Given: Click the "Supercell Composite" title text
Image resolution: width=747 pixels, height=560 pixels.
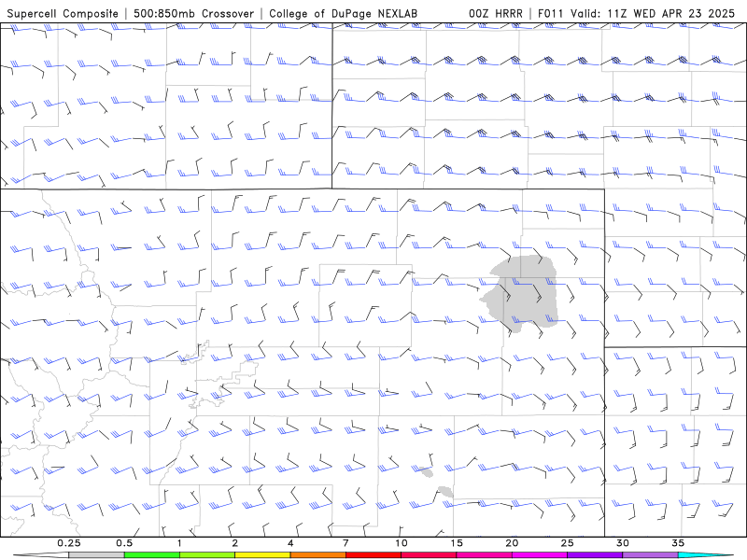Looking at the screenshot, I should (x=63, y=13).
